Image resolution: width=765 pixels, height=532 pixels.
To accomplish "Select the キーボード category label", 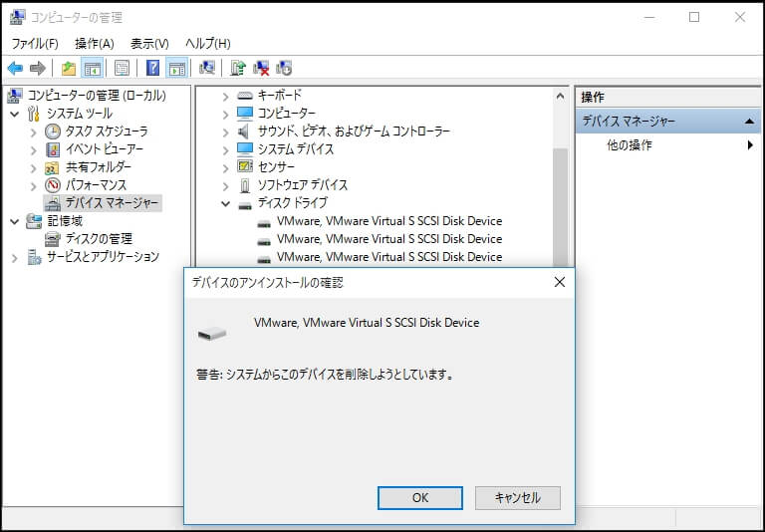I will coord(280,96).
